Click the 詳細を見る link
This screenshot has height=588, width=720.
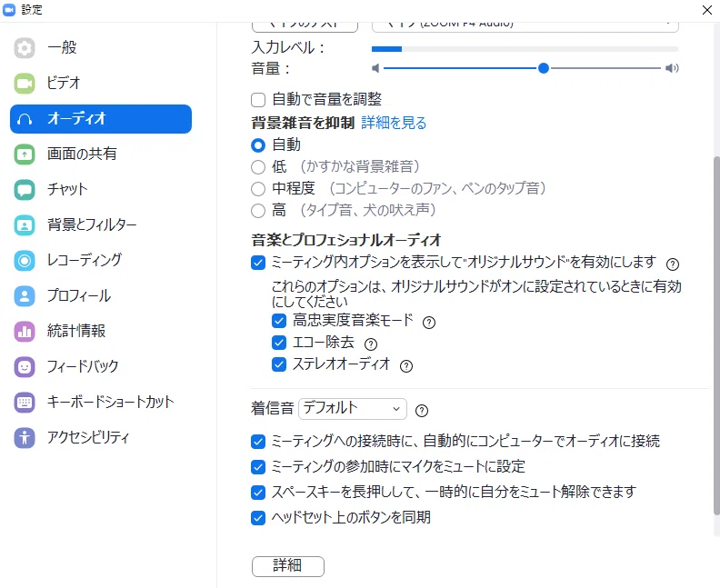pyautogui.click(x=394, y=123)
